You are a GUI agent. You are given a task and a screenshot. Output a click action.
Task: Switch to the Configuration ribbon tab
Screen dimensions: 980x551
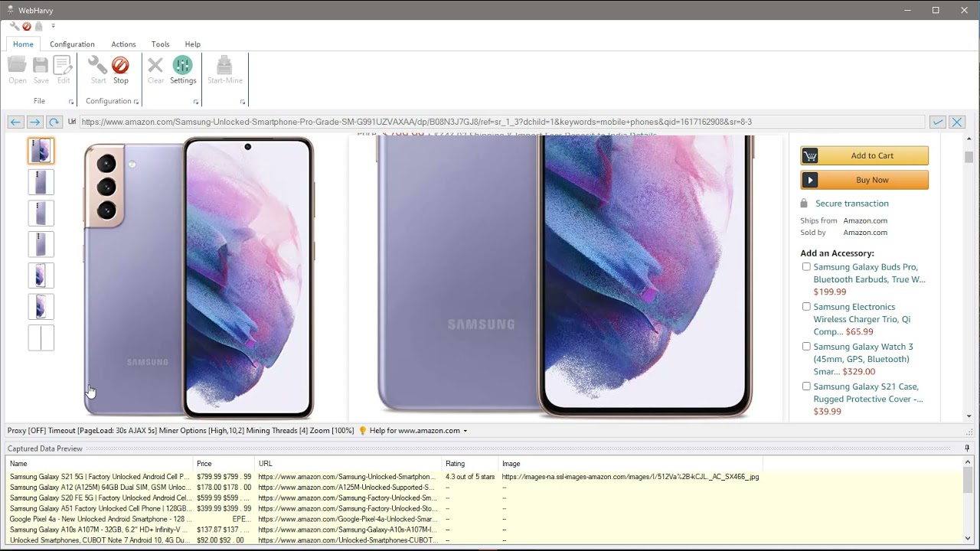(72, 44)
